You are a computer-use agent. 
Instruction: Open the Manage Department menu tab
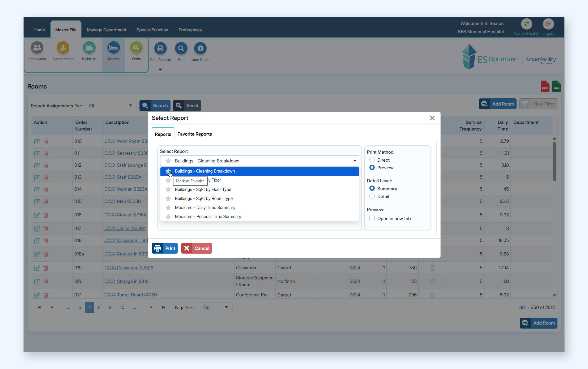pyautogui.click(x=106, y=30)
